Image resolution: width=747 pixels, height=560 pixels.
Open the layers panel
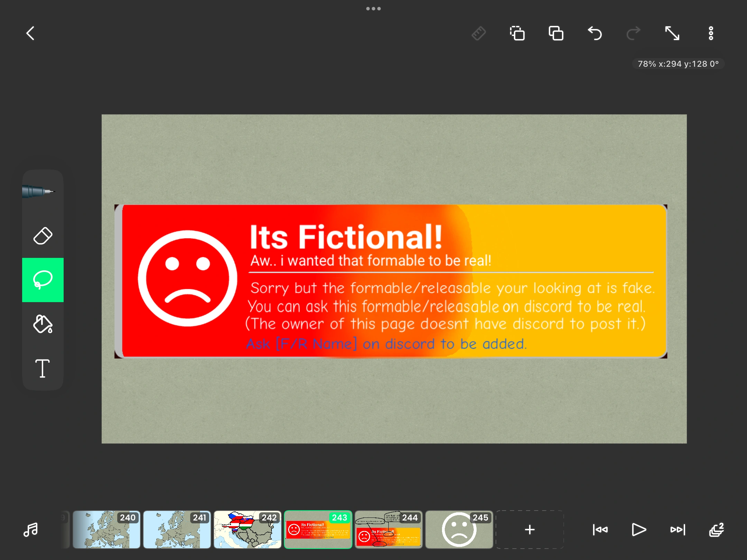pos(716,530)
